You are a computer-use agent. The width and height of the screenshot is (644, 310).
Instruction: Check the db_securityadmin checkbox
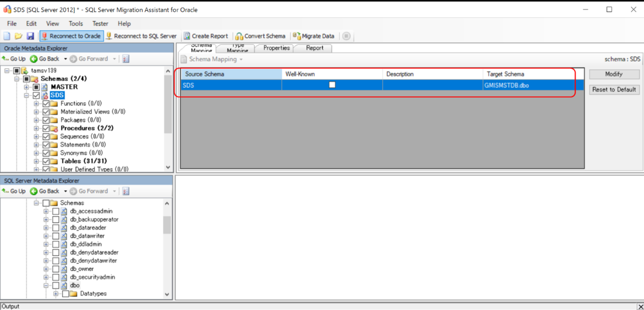tap(56, 277)
